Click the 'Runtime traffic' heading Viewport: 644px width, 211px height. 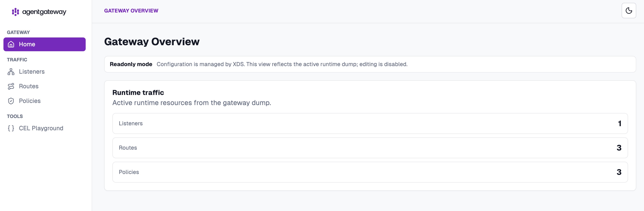pos(138,93)
